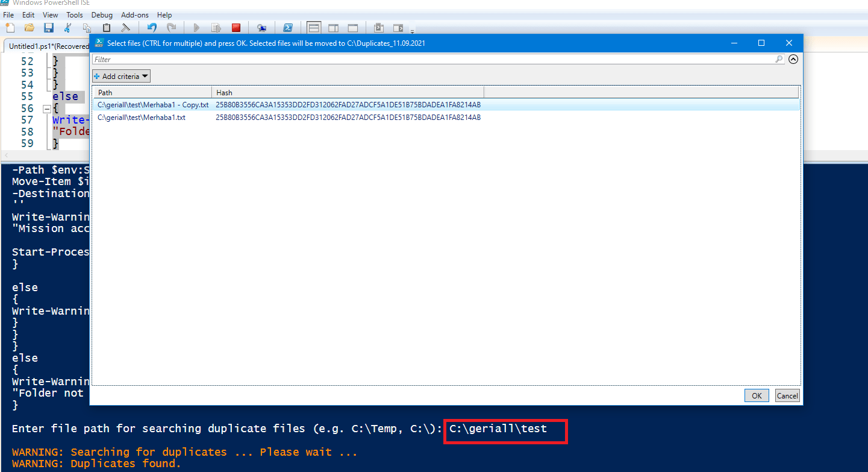
Task: Show script pane at top layout
Action: 313,28
